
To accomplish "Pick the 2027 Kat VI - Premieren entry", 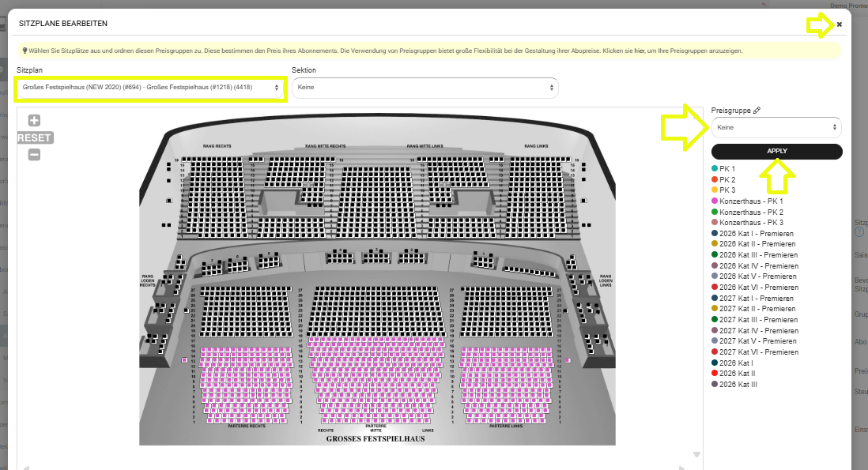I will pos(758,352).
